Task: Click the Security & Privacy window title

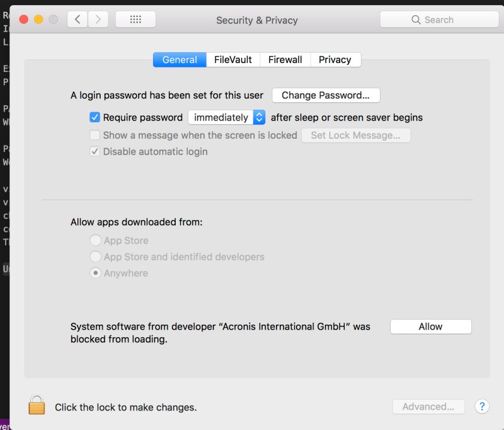Action: 257,20
